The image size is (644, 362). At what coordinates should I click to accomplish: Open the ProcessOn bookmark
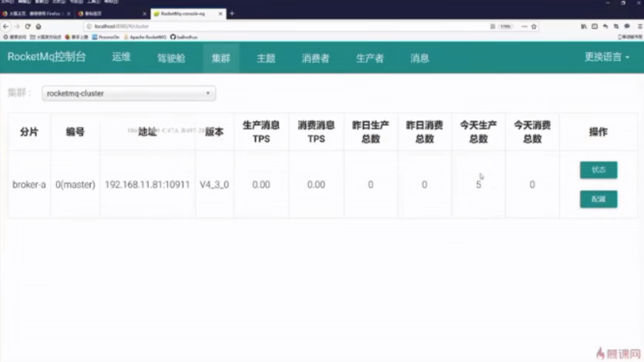pyautogui.click(x=106, y=37)
